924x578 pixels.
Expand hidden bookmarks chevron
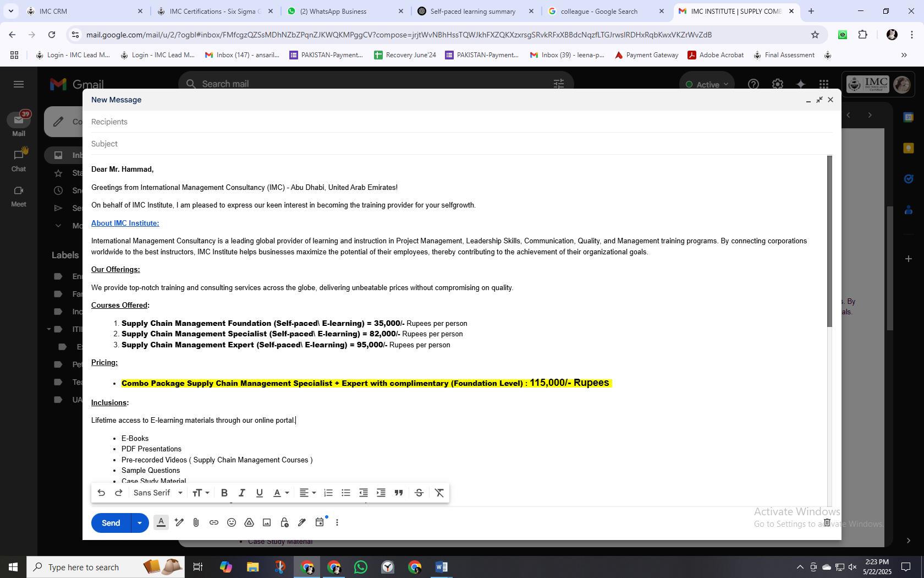click(x=904, y=55)
